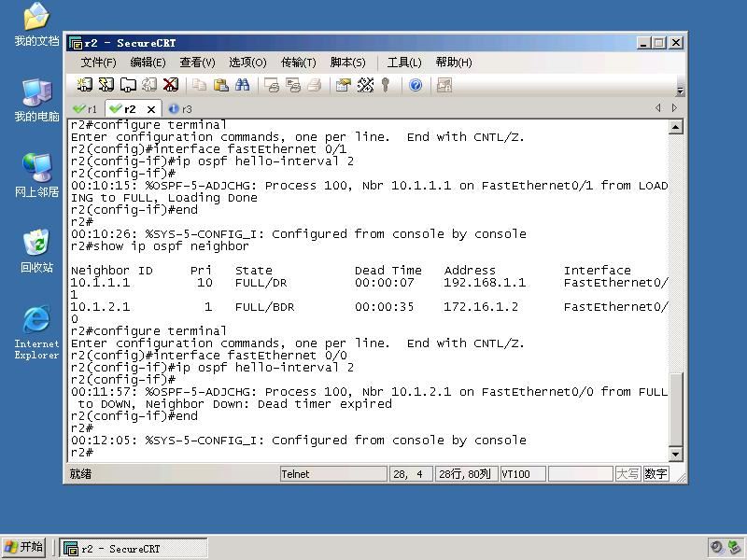
Task: Click the address 192.168.1.1
Action: click(485, 283)
